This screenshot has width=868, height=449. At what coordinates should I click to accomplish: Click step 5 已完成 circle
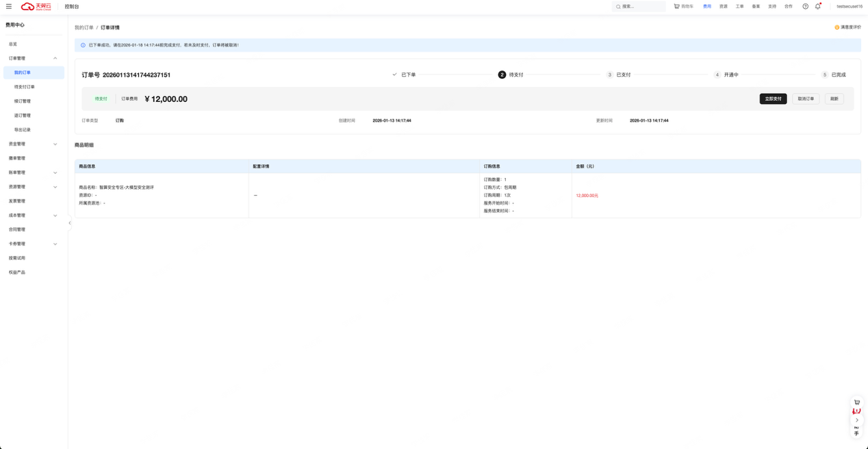click(825, 75)
